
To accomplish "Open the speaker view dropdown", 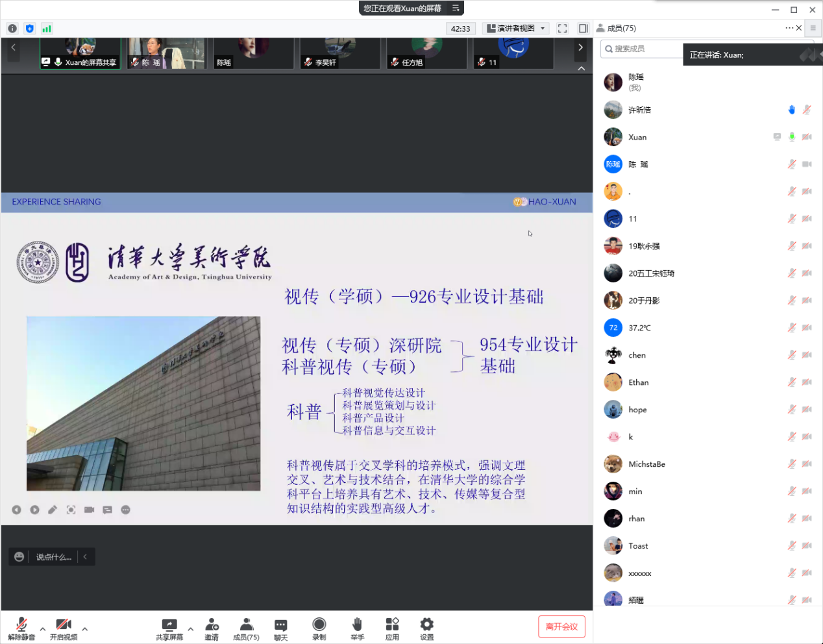I will point(517,29).
